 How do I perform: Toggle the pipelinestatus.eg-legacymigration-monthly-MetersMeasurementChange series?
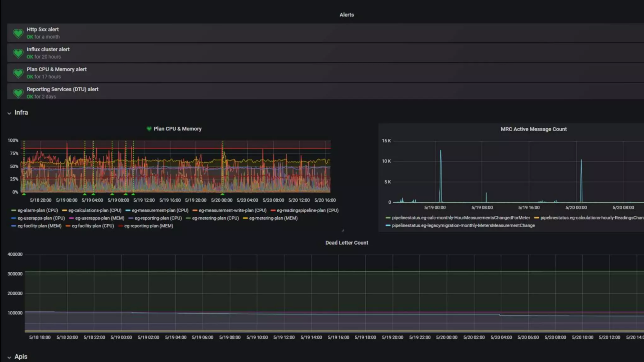(x=463, y=226)
